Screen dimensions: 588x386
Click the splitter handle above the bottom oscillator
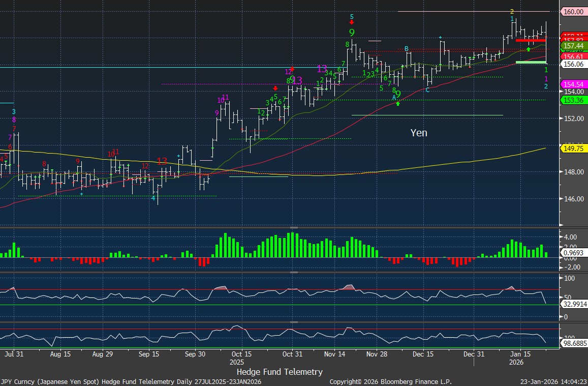pos(294,321)
